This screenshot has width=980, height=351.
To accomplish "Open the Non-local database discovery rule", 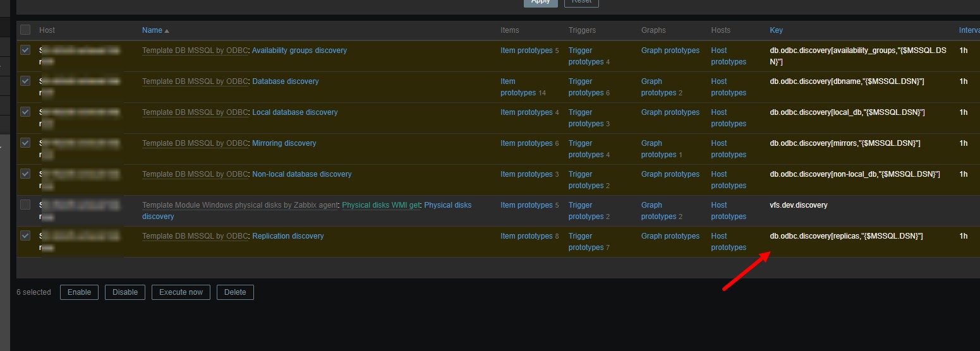I will [x=302, y=174].
